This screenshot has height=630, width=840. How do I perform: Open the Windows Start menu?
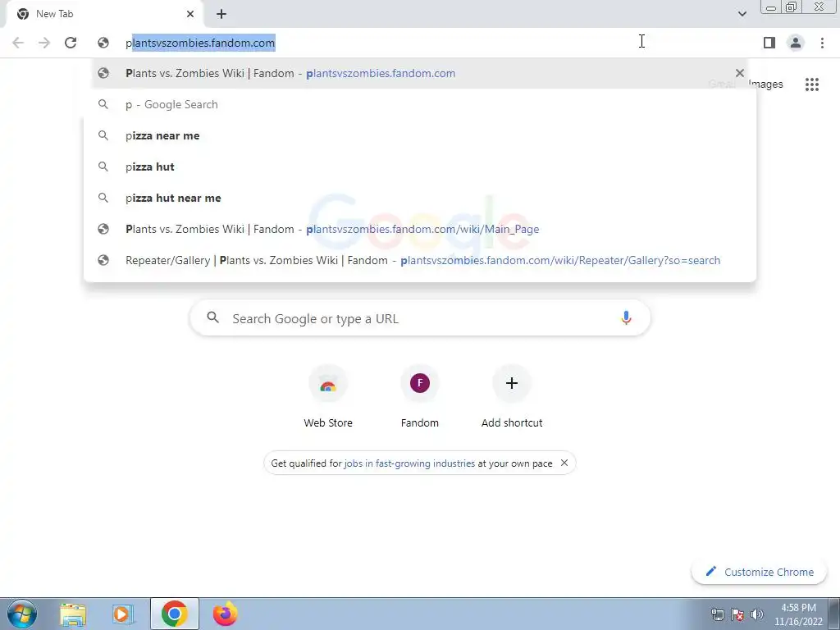(x=22, y=614)
